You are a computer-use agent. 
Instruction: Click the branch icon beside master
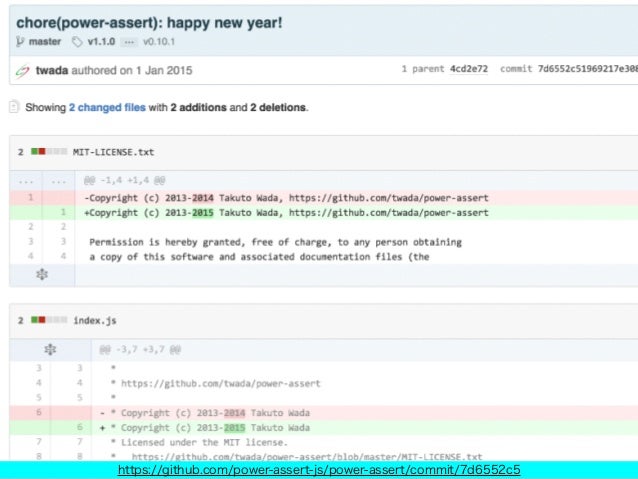(20, 42)
